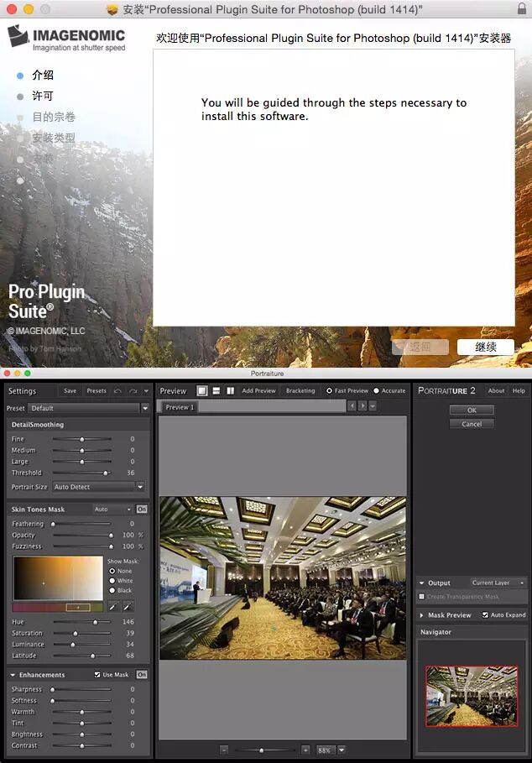Screen dimensions: 532x763
Task: Select the Accurate preview radio button
Action: point(377,391)
